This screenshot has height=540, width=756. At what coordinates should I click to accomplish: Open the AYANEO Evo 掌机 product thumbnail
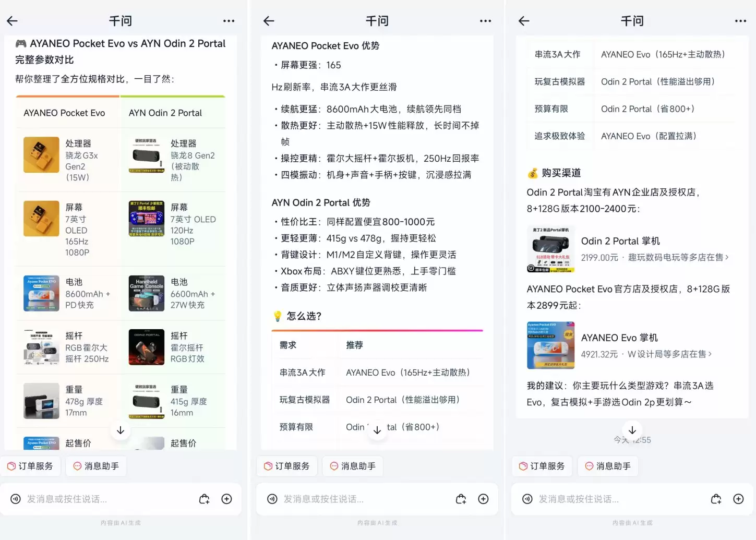click(551, 345)
